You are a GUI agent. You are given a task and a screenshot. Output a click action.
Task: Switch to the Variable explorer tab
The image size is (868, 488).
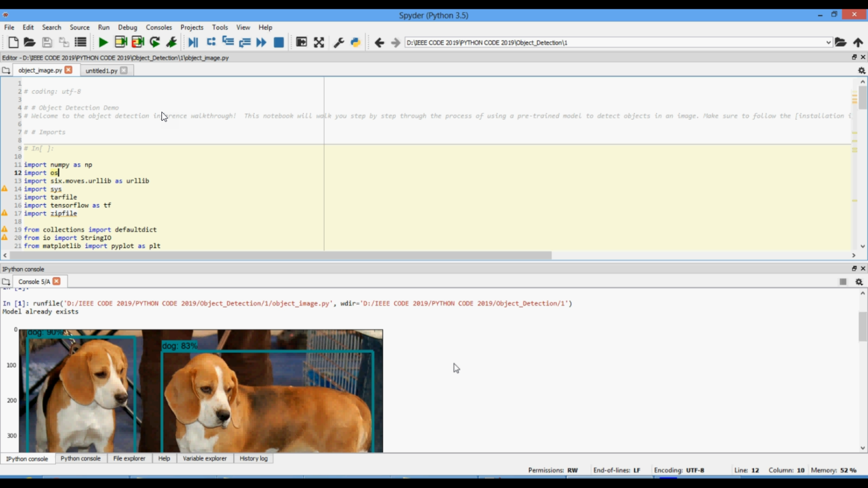(204, 459)
